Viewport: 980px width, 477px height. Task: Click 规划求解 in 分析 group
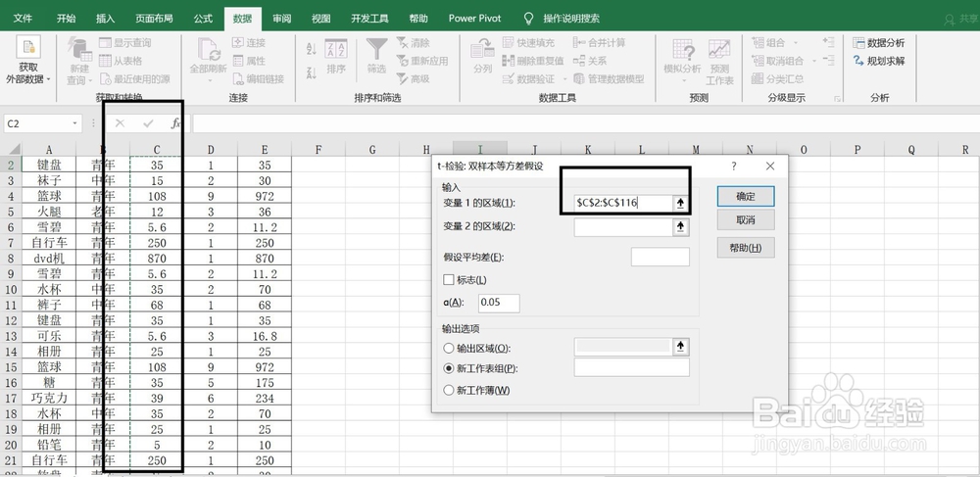click(x=879, y=61)
